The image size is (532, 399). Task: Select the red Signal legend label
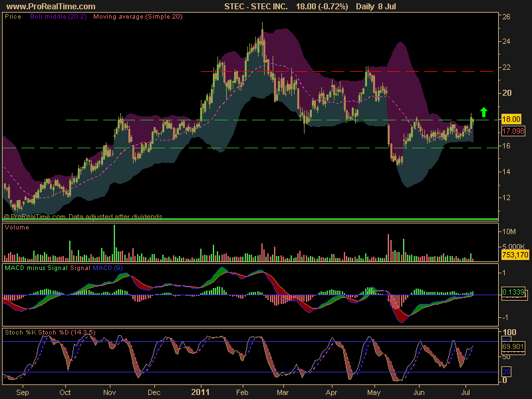click(80, 268)
